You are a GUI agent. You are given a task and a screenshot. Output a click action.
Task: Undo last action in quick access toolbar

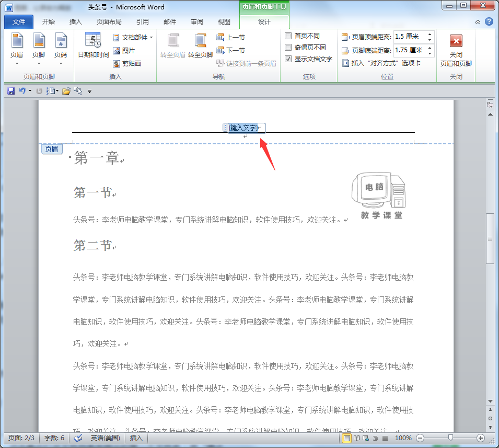click(22, 91)
